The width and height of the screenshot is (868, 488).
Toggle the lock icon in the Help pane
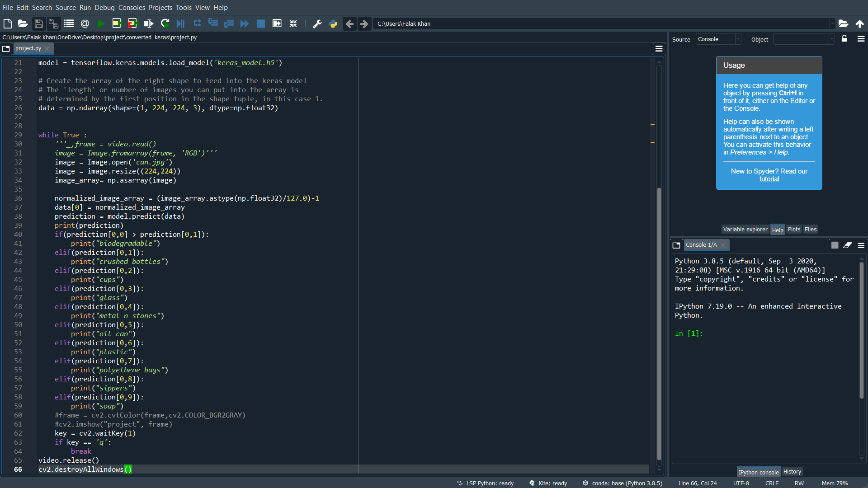point(844,39)
